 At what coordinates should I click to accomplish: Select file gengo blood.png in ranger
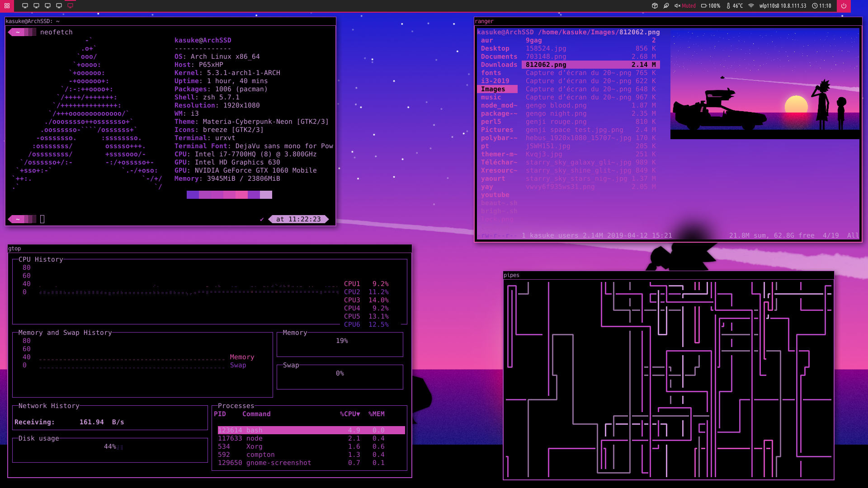pyautogui.click(x=590, y=105)
